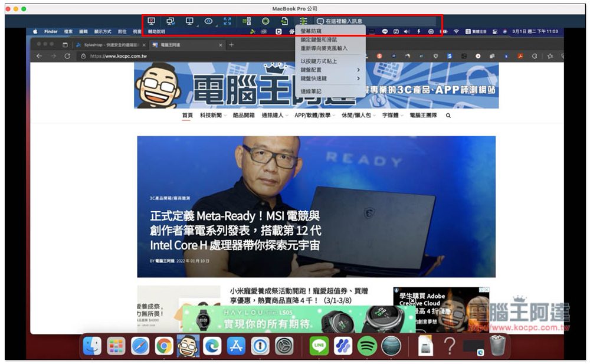Viewport: 590px width, 364px height.
Task: Open APP/軟體/教學 navigation dropdown
Action: tap(315, 115)
